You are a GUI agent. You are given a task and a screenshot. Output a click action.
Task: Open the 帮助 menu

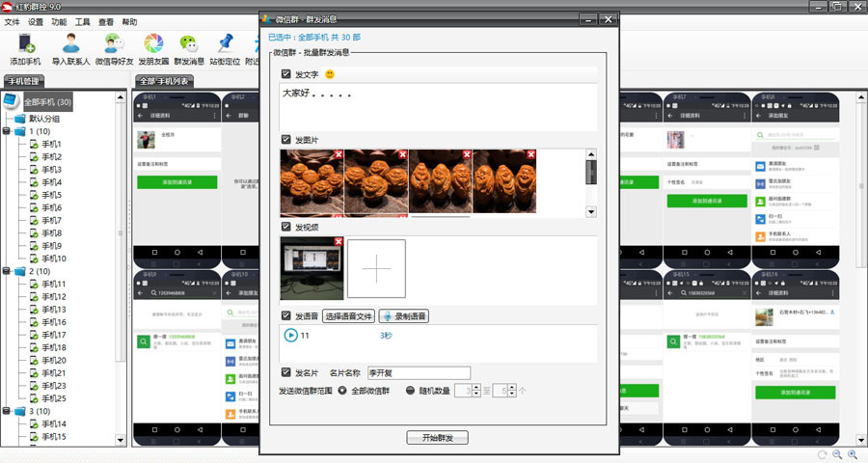(129, 22)
